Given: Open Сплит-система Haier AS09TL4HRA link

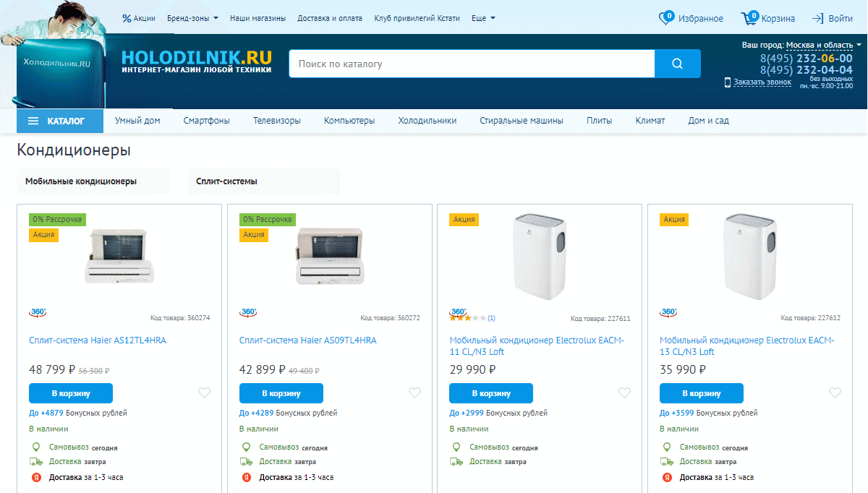Looking at the screenshot, I should [308, 340].
